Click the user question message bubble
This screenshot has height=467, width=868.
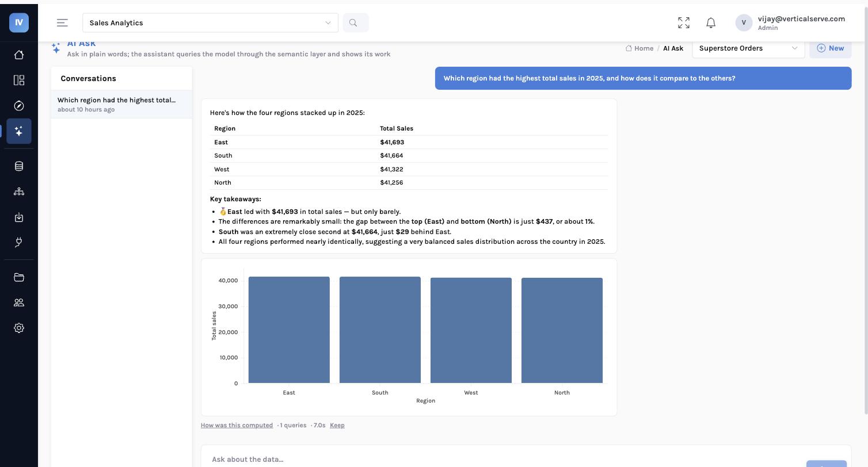(x=643, y=78)
